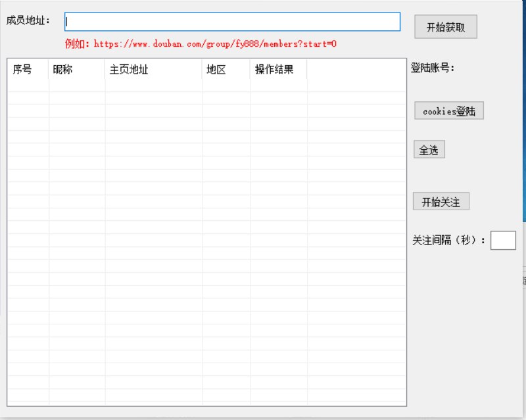
Task: Click the 开始获取 button to fetch members
Action: coord(444,26)
